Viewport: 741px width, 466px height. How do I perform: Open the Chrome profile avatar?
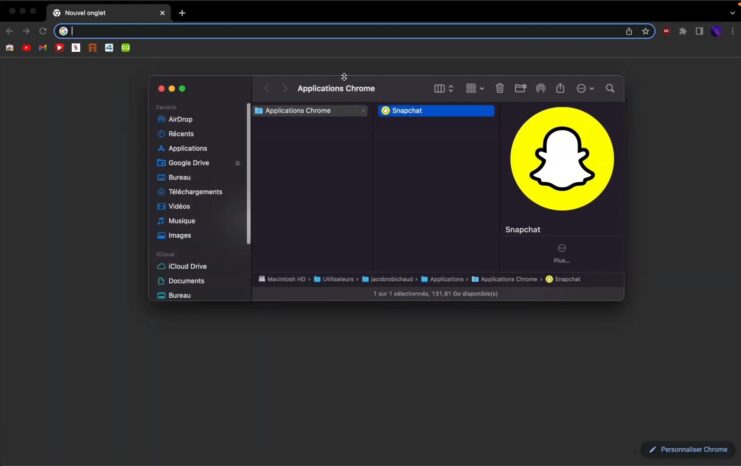pyautogui.click(x=716, y=31)
